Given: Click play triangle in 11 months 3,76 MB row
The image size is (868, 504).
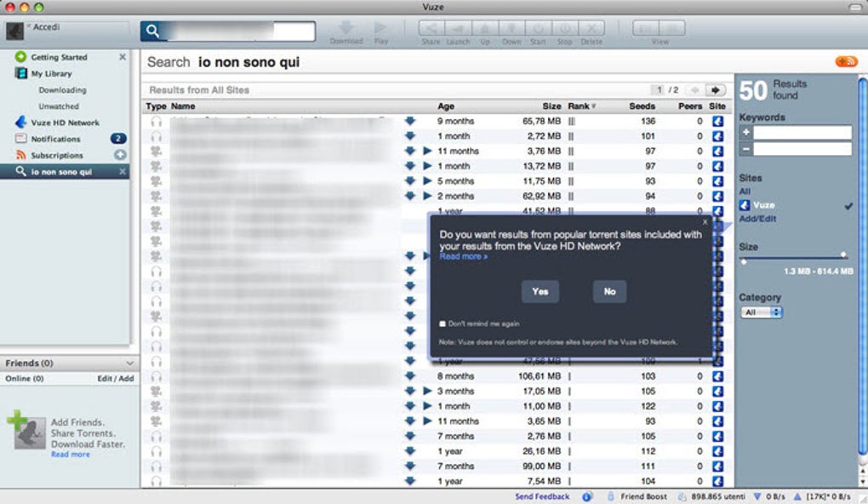Looking at the screenshot, I should click(x=427, y=151).
